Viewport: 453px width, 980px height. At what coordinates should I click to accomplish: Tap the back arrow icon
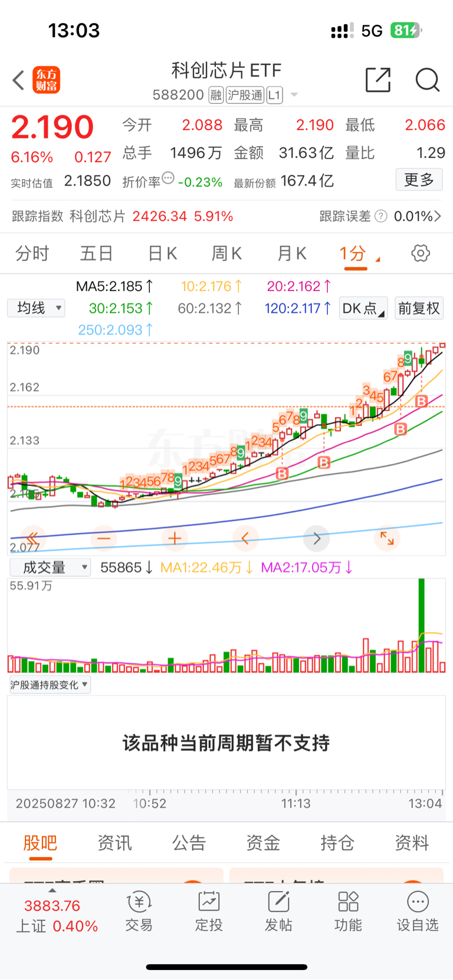coord(18,80)
